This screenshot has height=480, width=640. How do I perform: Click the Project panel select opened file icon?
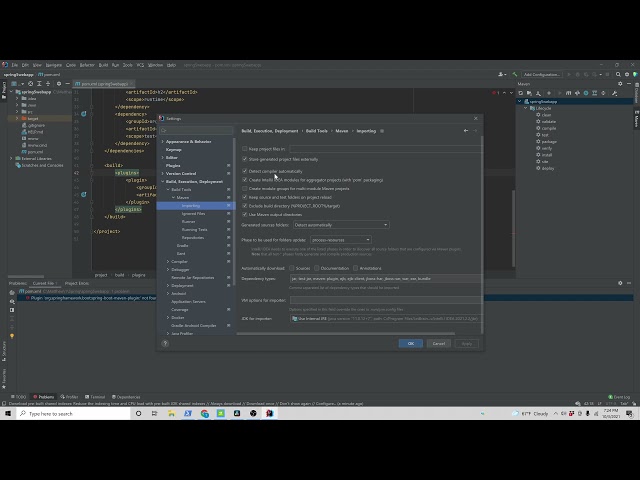(30, 84)
